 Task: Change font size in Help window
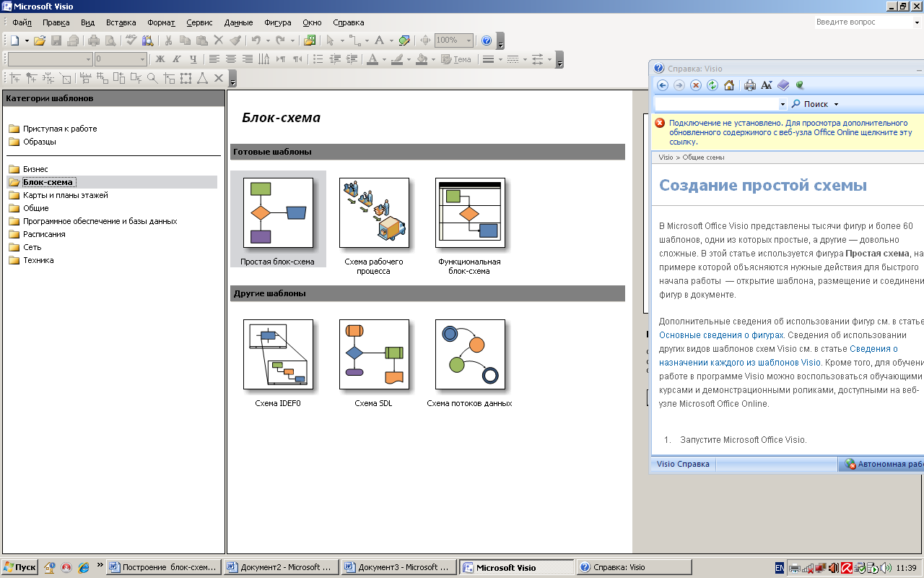point(767,85)
